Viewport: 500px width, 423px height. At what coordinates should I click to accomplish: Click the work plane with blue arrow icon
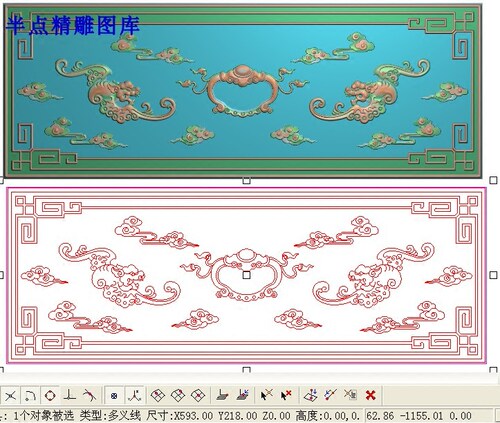pos(243,395)
